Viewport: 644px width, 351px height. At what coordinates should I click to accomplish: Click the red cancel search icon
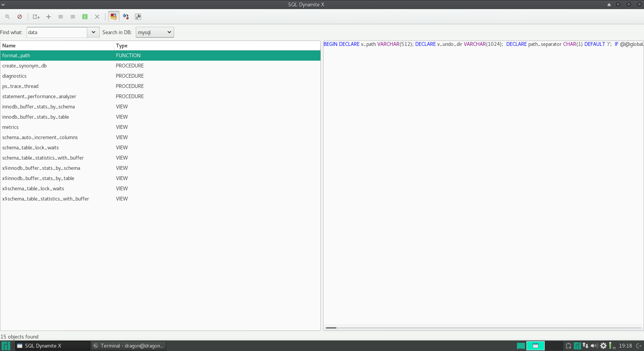[20, 17]
